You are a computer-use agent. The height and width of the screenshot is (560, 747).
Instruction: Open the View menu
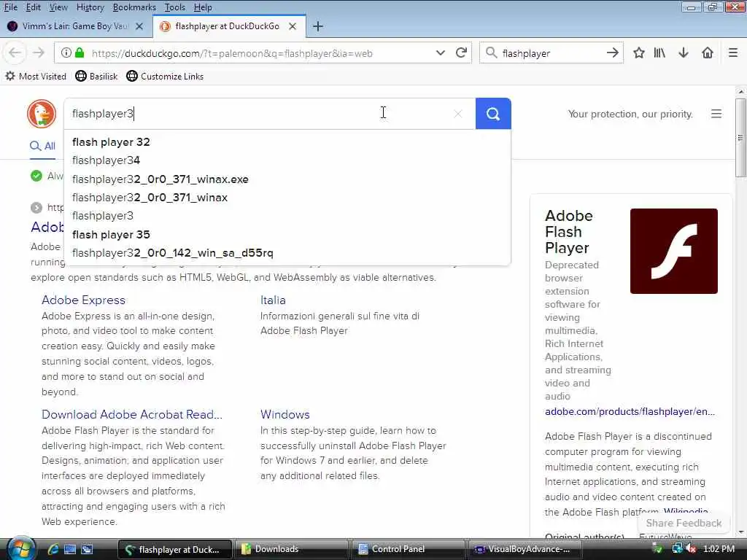[58, 7]
